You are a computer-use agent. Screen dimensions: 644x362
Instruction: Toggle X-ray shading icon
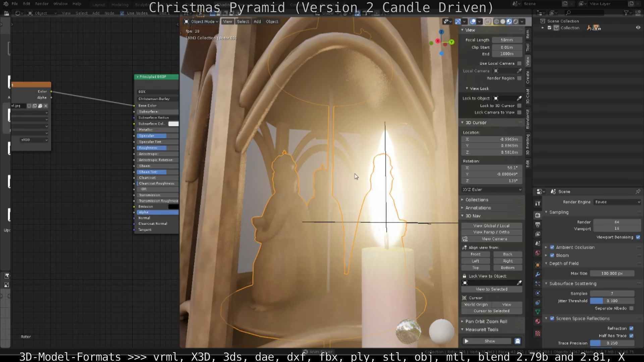point(488,21)
